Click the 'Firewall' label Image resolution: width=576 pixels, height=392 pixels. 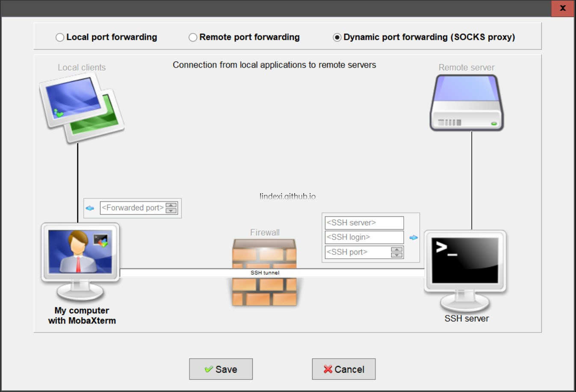[265, 233]
